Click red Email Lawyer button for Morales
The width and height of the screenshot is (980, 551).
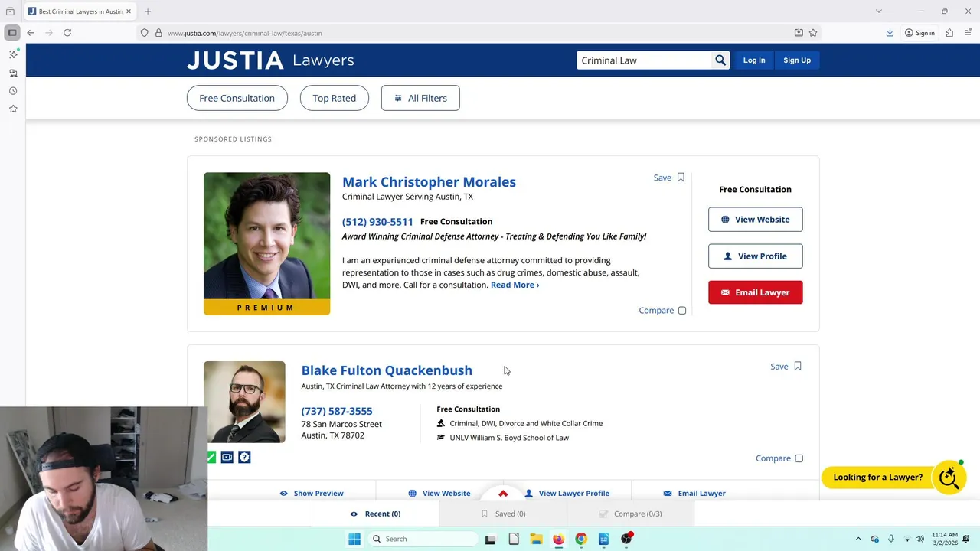tap(755, 292)
